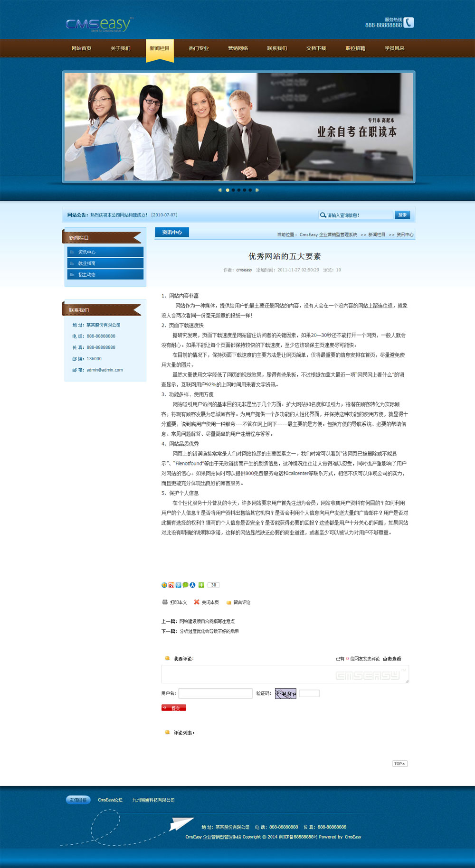The image size is (475, 868).
Task: Click the CMSeasy logo
Action: pyautogui.click(x=99, y=25)
